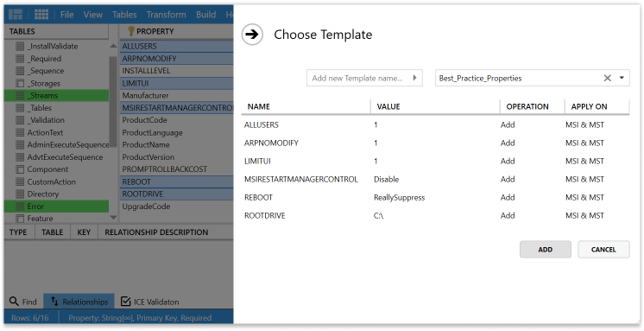The height and width of the screenshot is (331, 644).
Task: Select ProductLanguage in the PROPERTY list
Action: (x=177, y=132)
